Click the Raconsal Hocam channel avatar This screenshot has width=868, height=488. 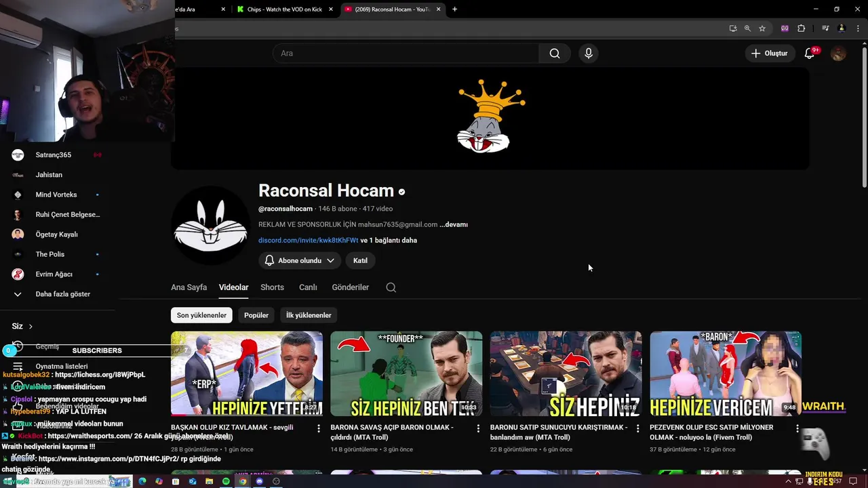pyautogui.click(x=211, y=226)
